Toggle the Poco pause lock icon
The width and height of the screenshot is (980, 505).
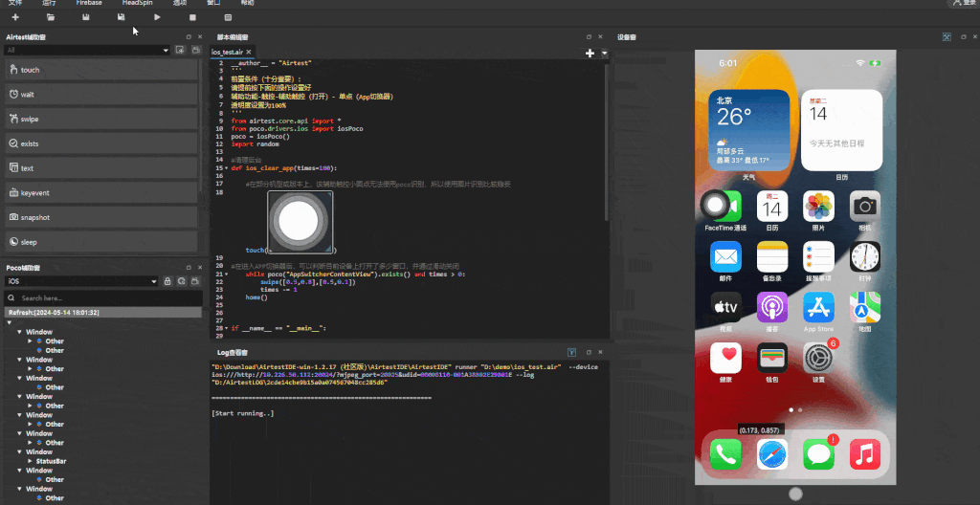click(x=167, y=281)
